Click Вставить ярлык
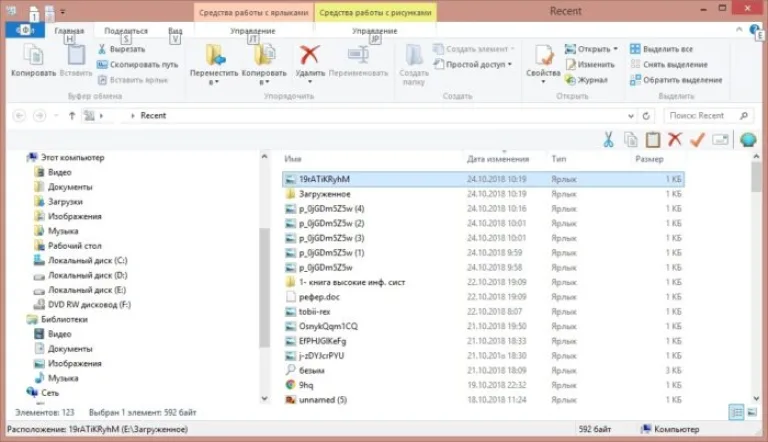The height and width of the screenshot is (442, 768). (x=133, y=80)
